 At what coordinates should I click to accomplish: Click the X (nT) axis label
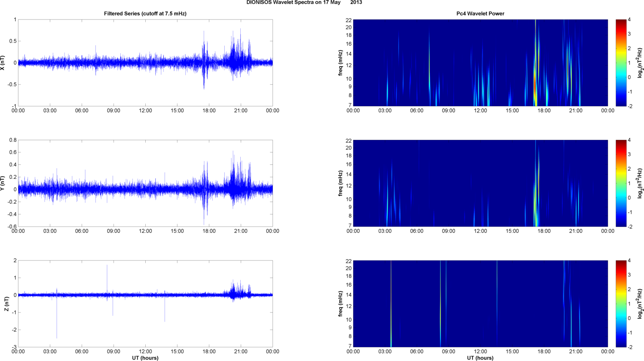pyautogui.click(x=3, y=63)
